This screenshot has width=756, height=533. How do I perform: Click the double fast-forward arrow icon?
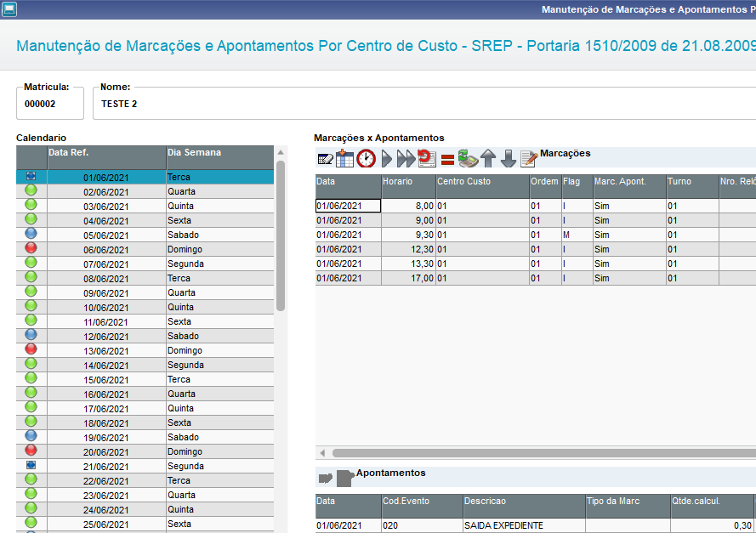pos(406,158)
